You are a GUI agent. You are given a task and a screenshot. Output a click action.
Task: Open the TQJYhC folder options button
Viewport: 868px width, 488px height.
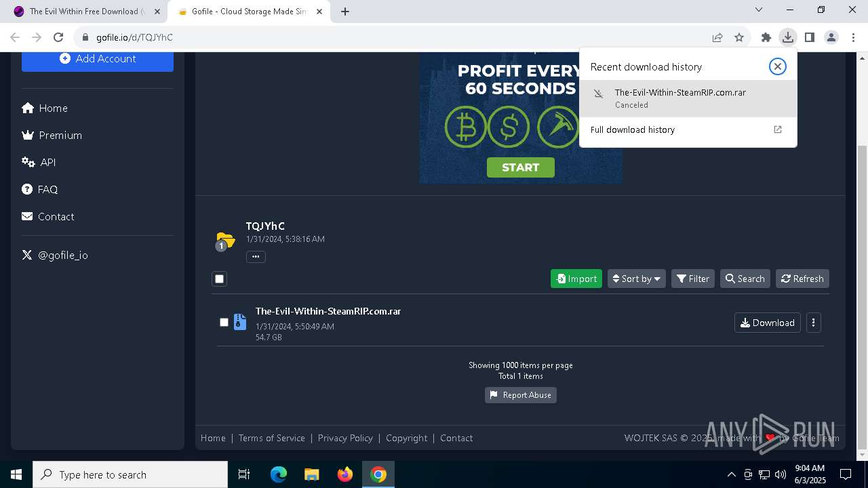pyautogui.click(x=256, y=256)
